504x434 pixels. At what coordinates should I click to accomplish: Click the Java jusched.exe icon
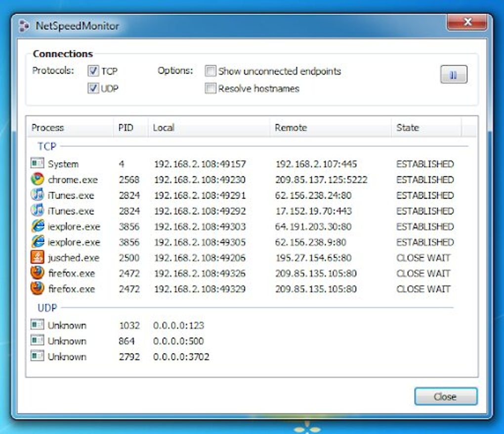(37, 257)
